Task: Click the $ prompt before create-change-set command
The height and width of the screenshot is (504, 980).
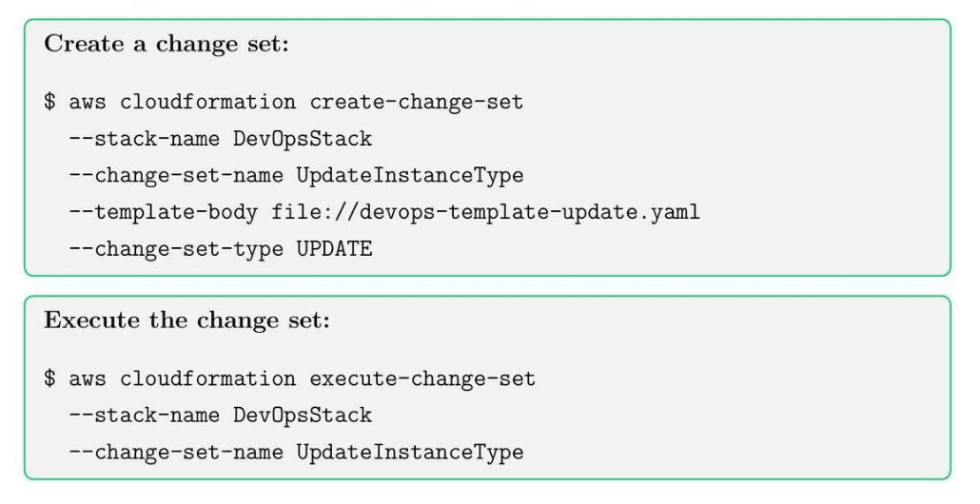Action: tap(49, 102)
